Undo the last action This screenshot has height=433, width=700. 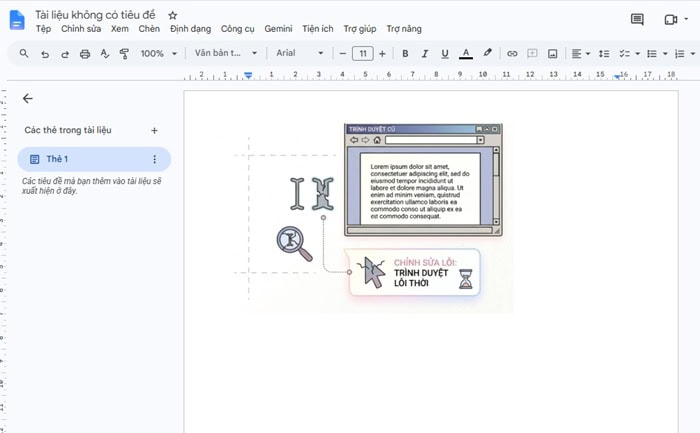click(x=45, y=54)
